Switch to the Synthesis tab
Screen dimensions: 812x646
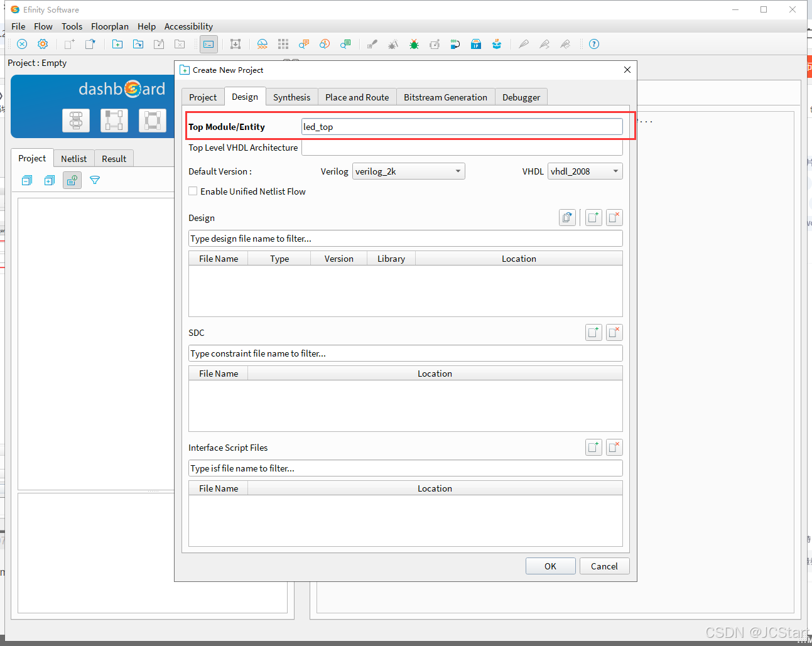(x=291, y=97)
